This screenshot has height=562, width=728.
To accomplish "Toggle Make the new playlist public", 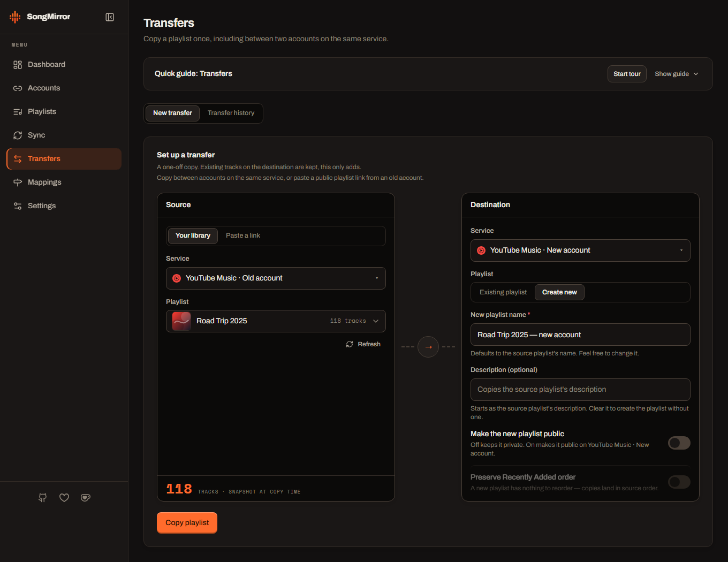I will coord(679,443).
